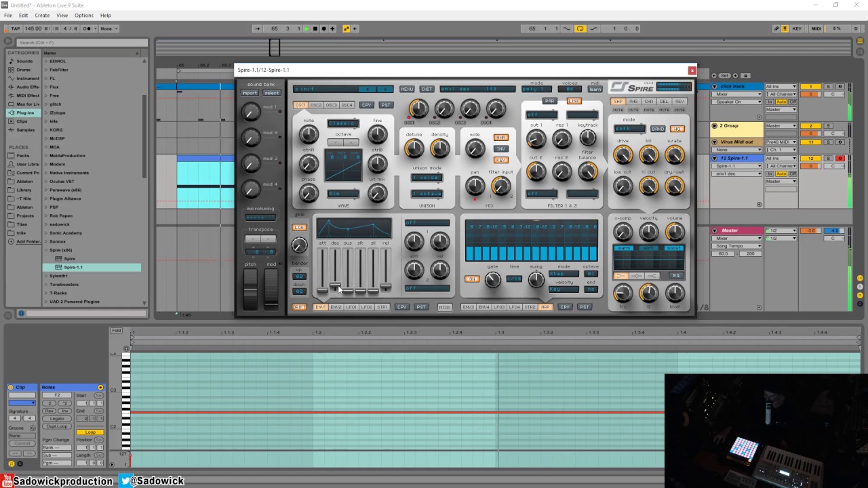Toggle the HQ button in shaper
This screenshot has width=868, height=488.
[676, 129]
